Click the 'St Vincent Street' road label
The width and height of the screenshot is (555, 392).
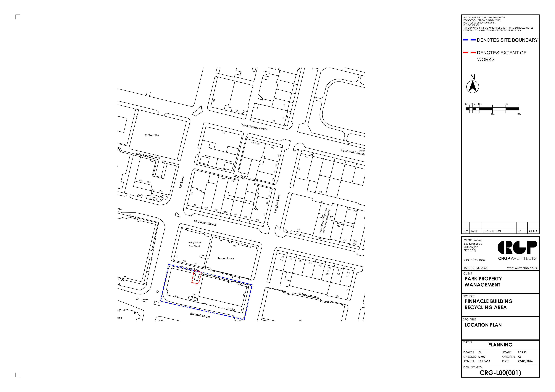click(x=205, y=223)
